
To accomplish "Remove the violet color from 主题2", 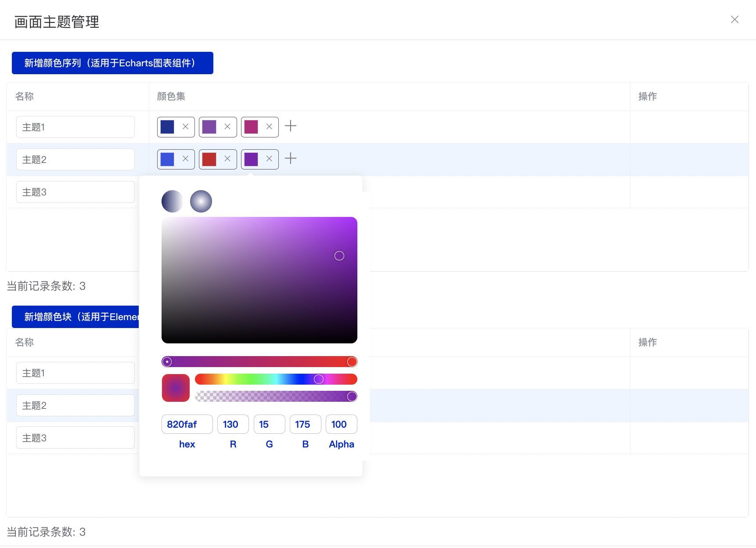I will (x=269, y=159).
